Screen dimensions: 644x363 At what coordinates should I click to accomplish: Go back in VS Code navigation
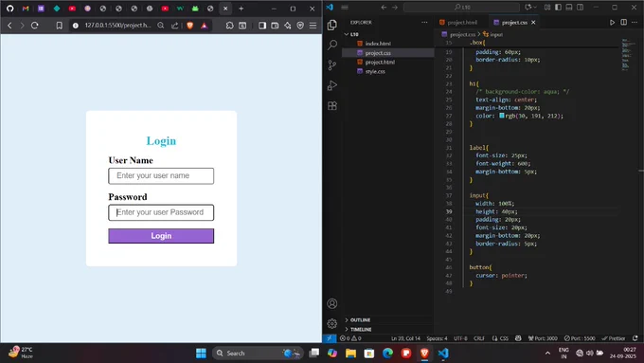point(384,7)
